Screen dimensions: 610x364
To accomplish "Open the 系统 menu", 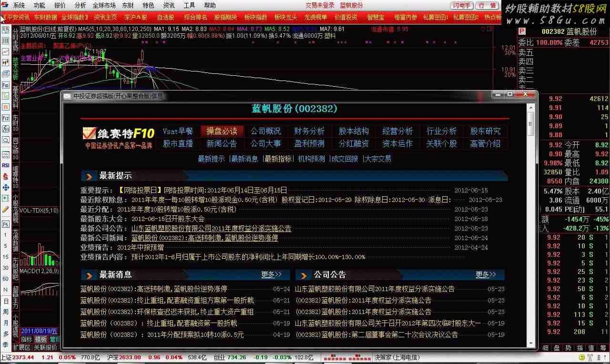I will (x=19, y=5).
